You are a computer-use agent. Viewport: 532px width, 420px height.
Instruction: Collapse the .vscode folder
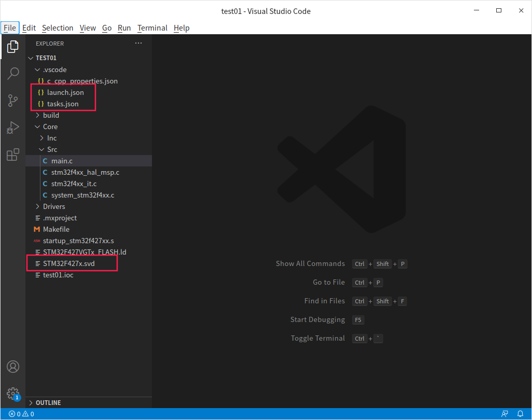click(x=89, y=69)
